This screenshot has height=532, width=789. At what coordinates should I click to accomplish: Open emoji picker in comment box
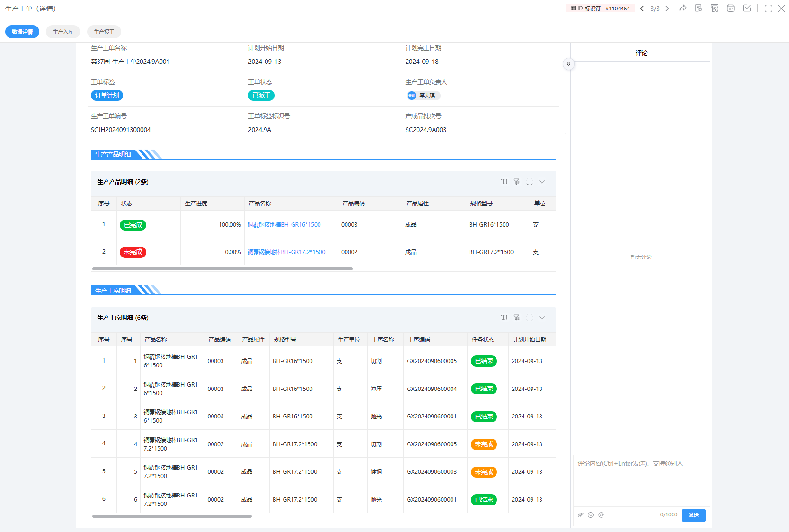click(x=591, y=515)
